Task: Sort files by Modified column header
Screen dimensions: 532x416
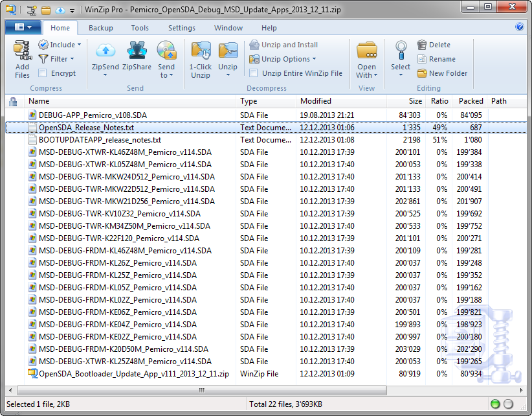Action: [x=316, y=101]
